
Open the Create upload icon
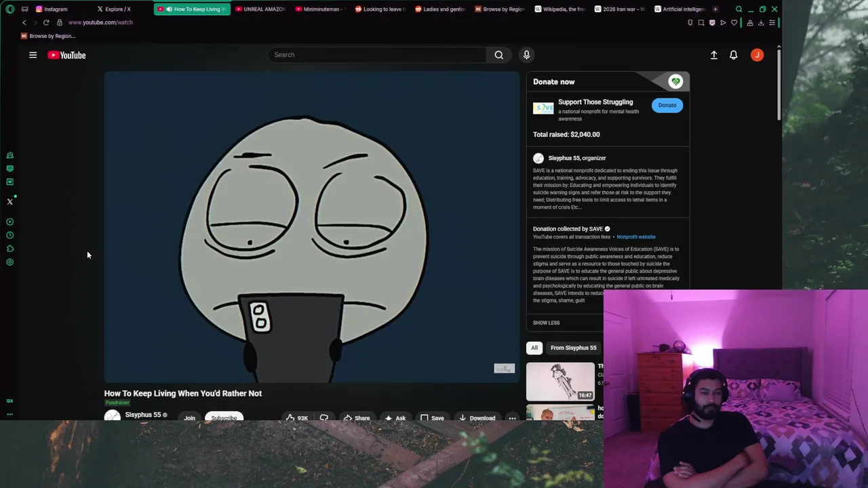point(713,55)
